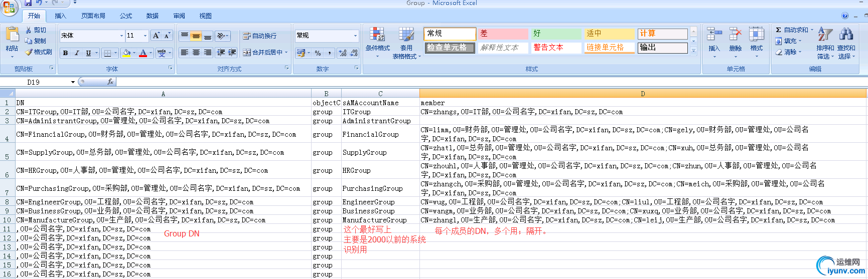Screen dimensions: 868x279
Task: Toggle wrap text (自动换行)
Action: tap(260, 36)
